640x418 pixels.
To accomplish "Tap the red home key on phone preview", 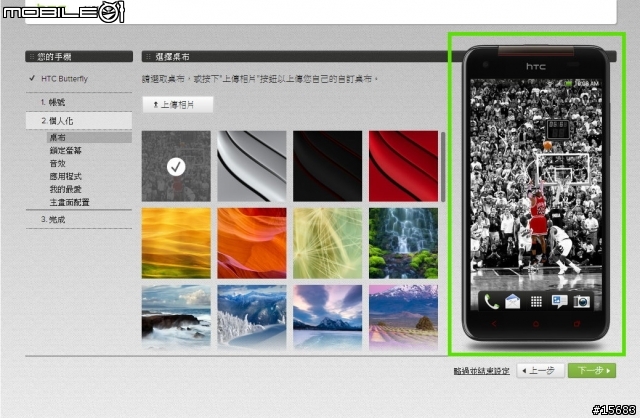I will click(x=536, y=324).
